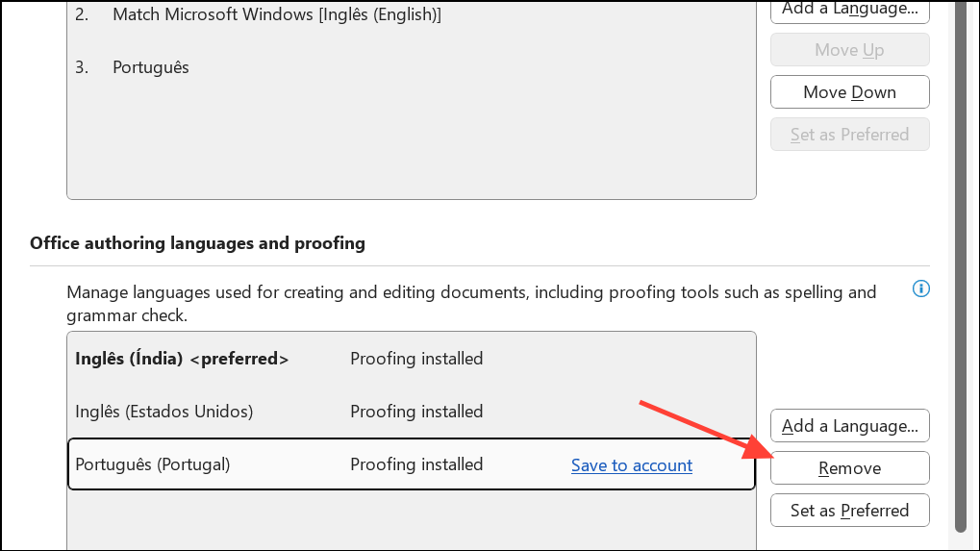This screenshot has width=980, height=551.
Task: Click the vertical scrollbar of the dialog
Action: tap(961, 266)
